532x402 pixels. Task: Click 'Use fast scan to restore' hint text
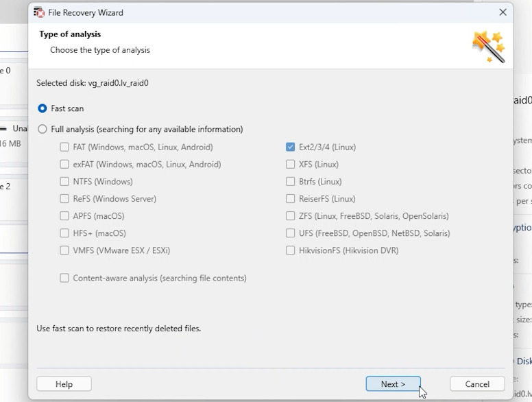tap(119, 329)
